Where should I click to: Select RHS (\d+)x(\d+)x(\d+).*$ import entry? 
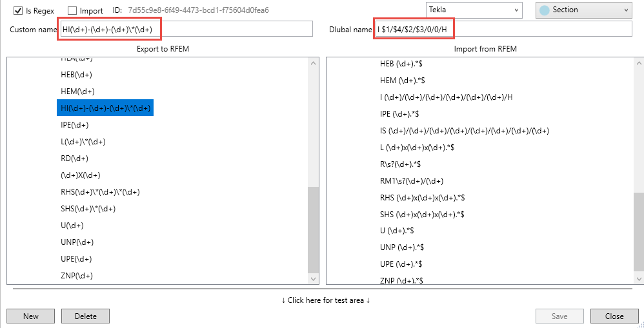click(x=423, y=198)
